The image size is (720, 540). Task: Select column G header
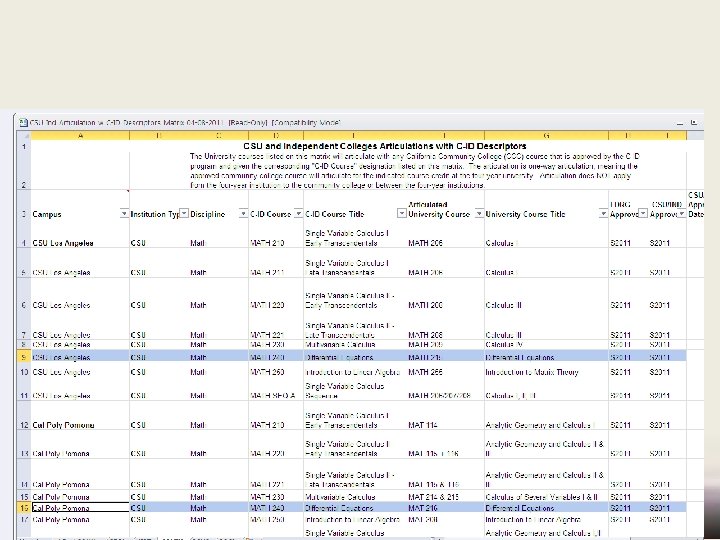click(x=546, y=135)
